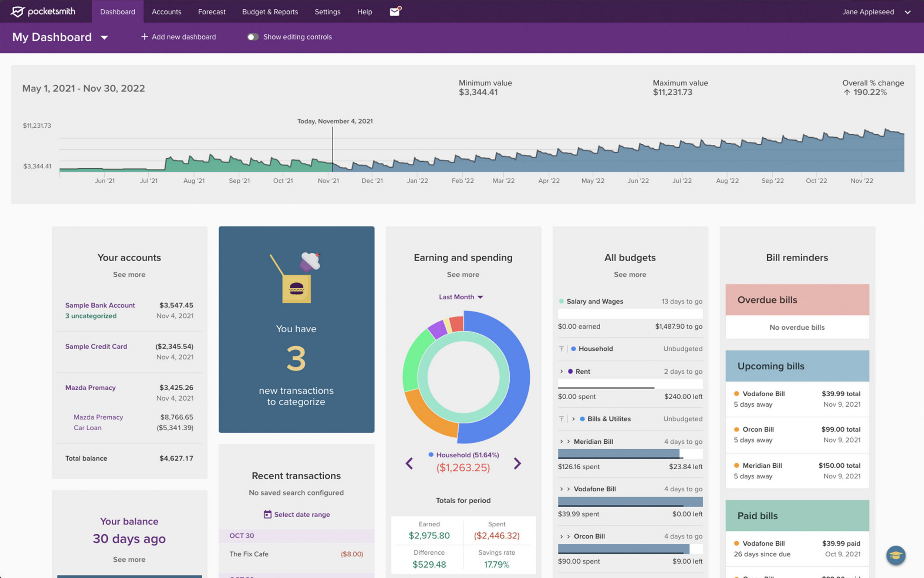Click the Vodafone Bill budget progress bar
Image resolution: width=924 pixels, height=578 pixels.
pyautogui.click(x=630, y=501)
